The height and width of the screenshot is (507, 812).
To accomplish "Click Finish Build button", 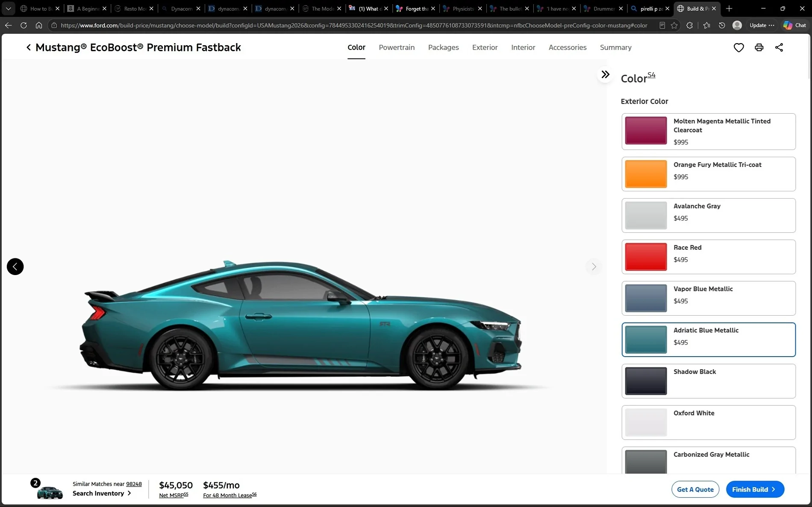I will tap(755, 489).
